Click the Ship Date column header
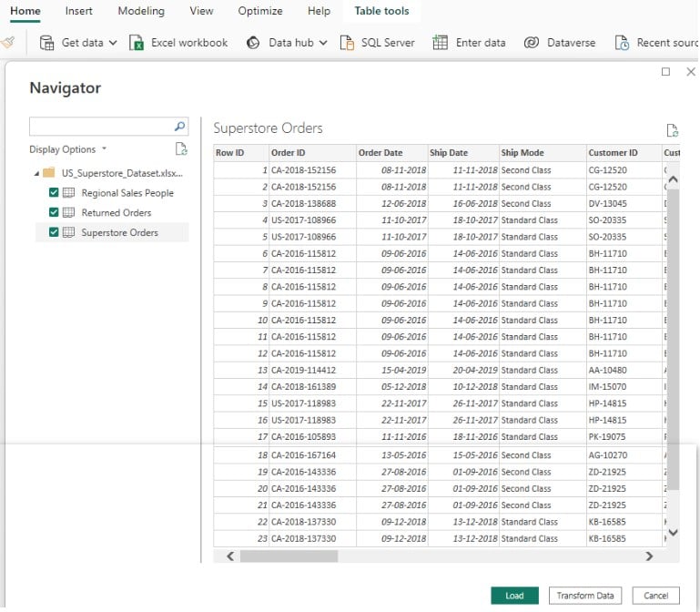 [463, 153]
